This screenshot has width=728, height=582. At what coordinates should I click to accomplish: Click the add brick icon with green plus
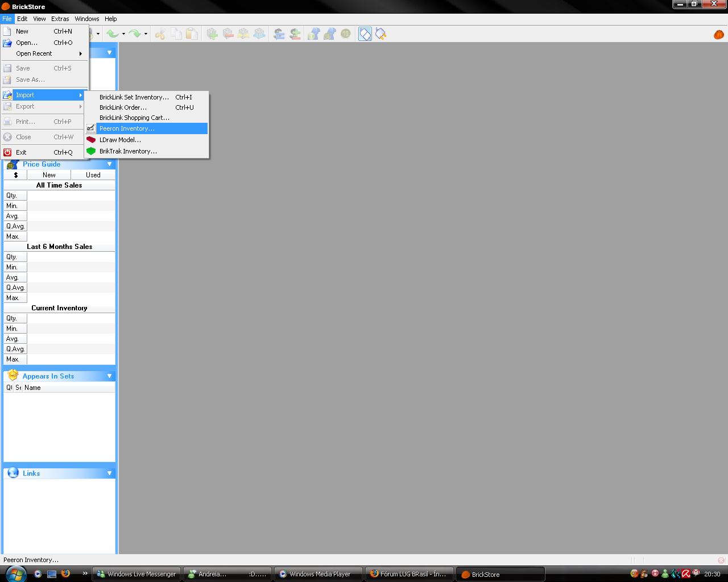212,34
